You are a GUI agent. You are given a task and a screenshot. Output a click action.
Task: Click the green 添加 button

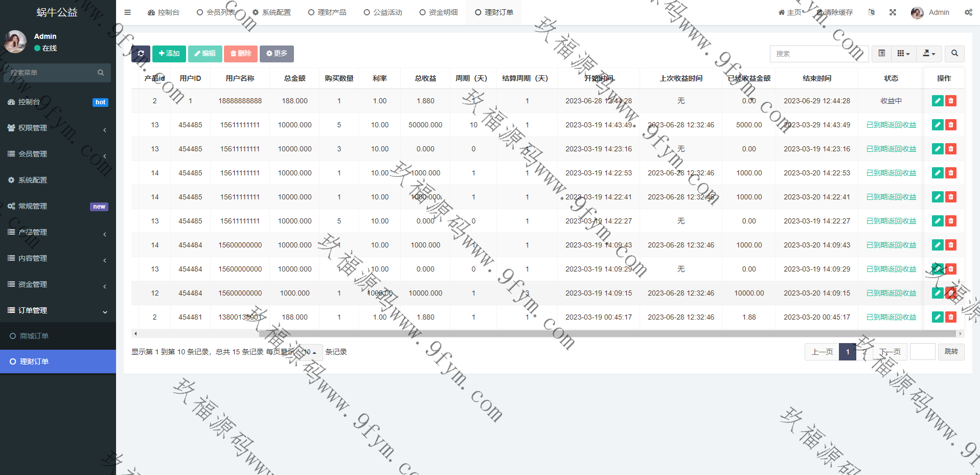click(x=169, y=54)
